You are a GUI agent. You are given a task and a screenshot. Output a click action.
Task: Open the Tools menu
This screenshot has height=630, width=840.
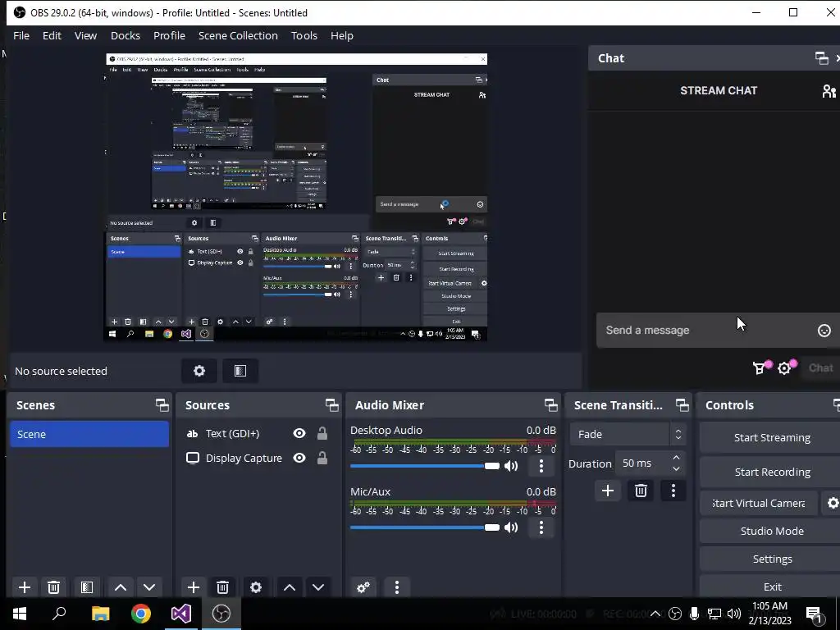click(x=304, y=35)
